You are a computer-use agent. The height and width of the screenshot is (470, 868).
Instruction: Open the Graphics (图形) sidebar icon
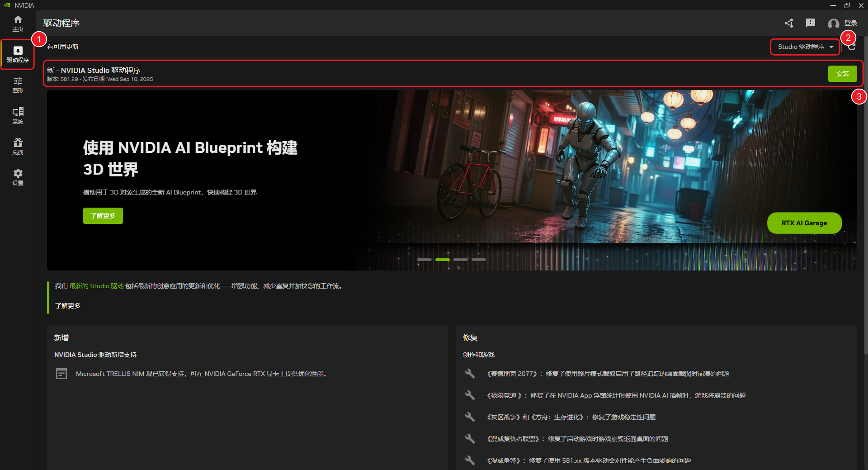18,85
